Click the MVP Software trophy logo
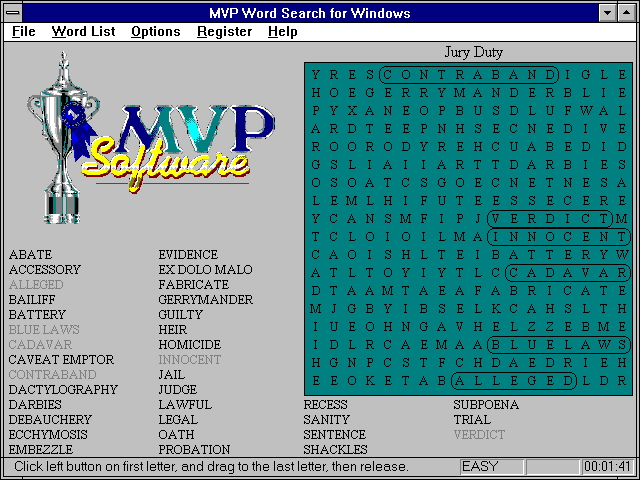640x480 pixels. (149, 139)
